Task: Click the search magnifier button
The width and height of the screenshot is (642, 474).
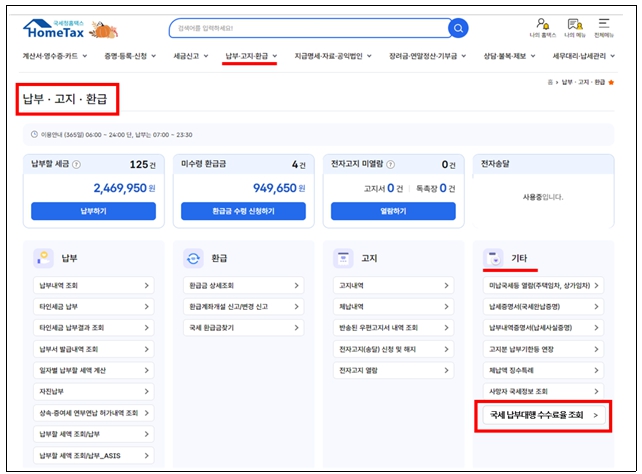Action: 458,28
